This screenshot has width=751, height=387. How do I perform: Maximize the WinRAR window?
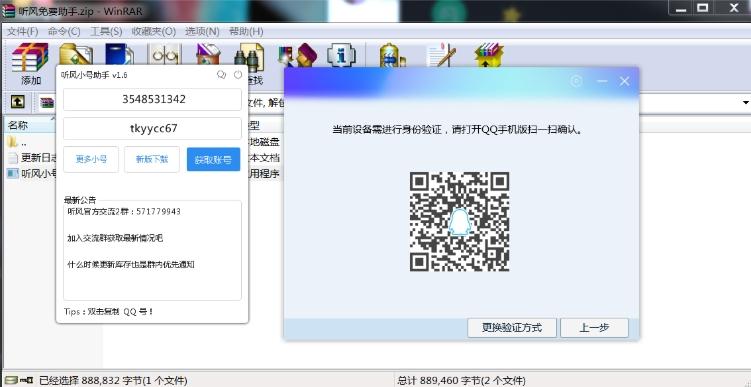coord(703,7)
